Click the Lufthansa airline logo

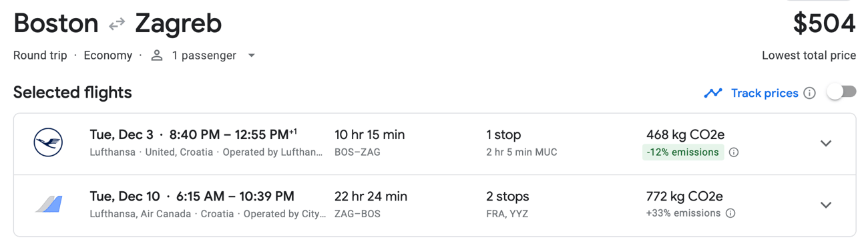[x=49, y=143]
